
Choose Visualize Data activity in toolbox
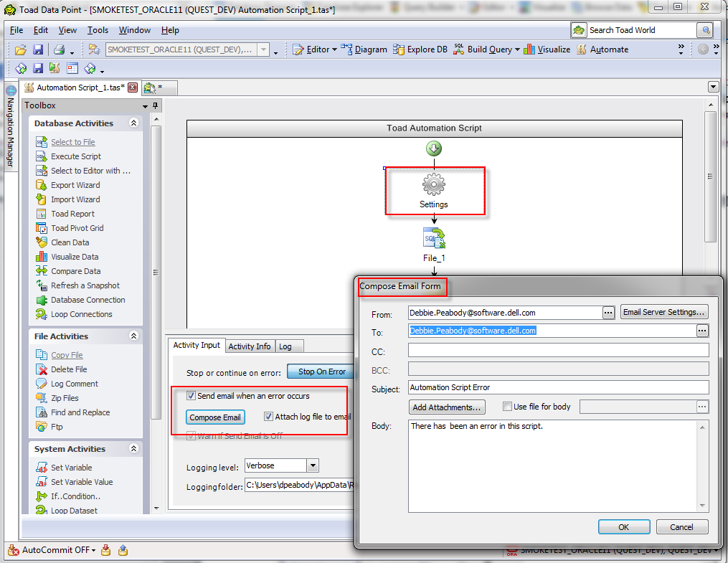67,257
